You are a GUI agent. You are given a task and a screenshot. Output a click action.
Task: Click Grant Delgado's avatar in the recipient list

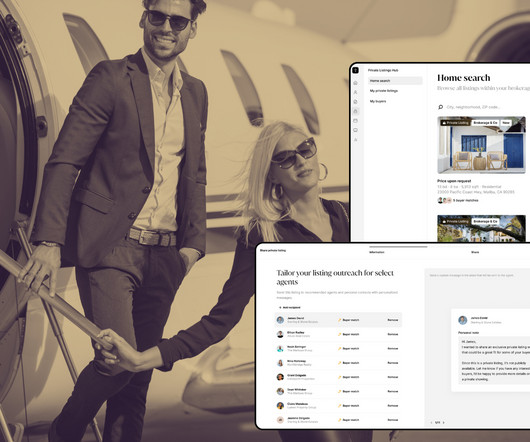(280, 377)
